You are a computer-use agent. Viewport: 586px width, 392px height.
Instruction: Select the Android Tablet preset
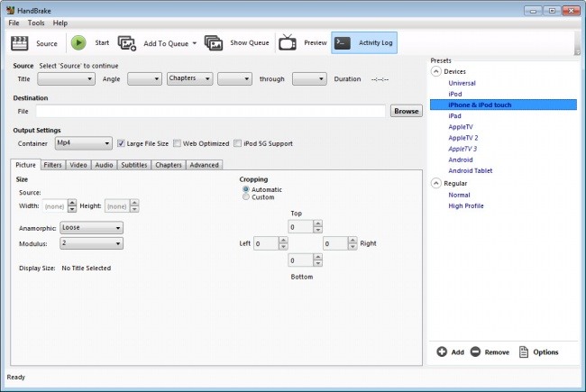(x=470, y=170)
